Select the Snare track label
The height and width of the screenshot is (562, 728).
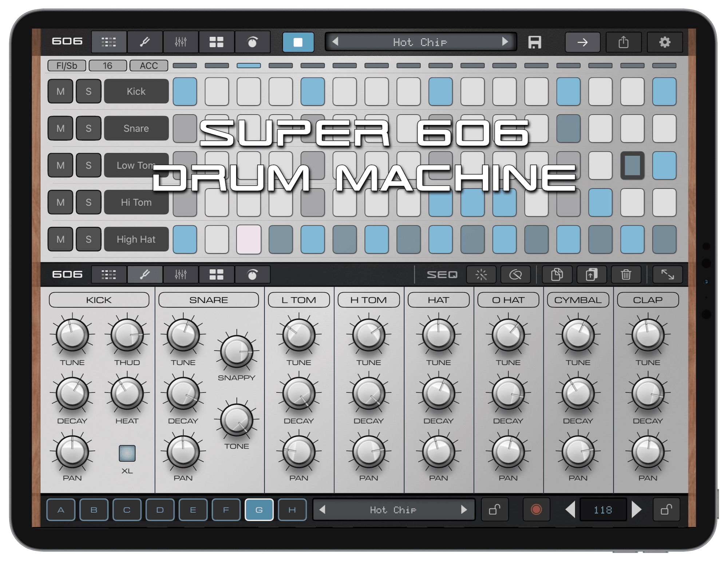(136, 128)
